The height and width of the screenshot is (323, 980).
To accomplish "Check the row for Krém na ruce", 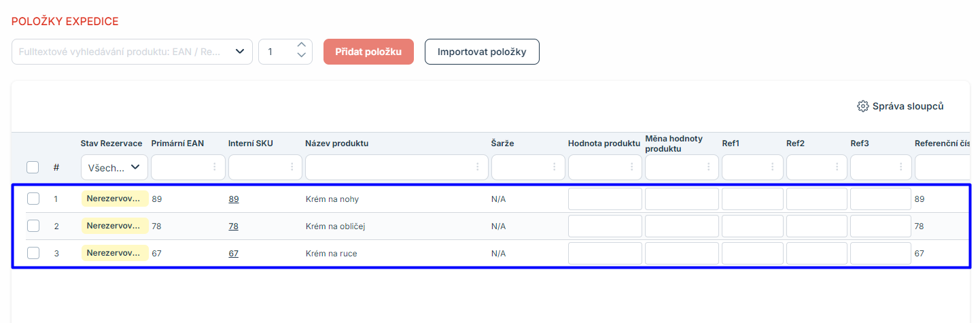I will [33, 253].
